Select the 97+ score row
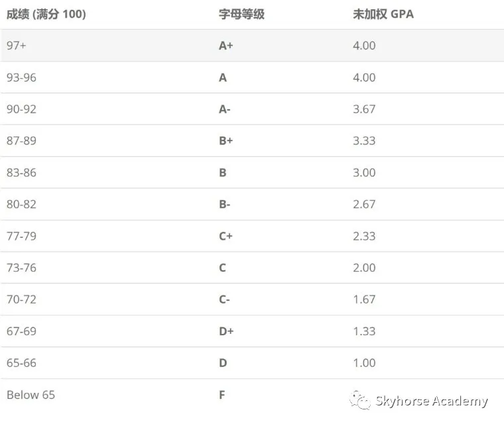 click(x=252, y=45)
